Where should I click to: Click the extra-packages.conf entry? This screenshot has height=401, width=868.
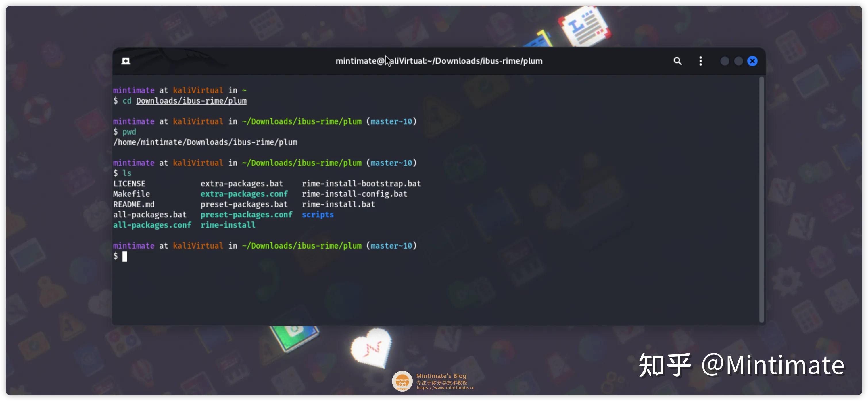[x=244, y=194]
